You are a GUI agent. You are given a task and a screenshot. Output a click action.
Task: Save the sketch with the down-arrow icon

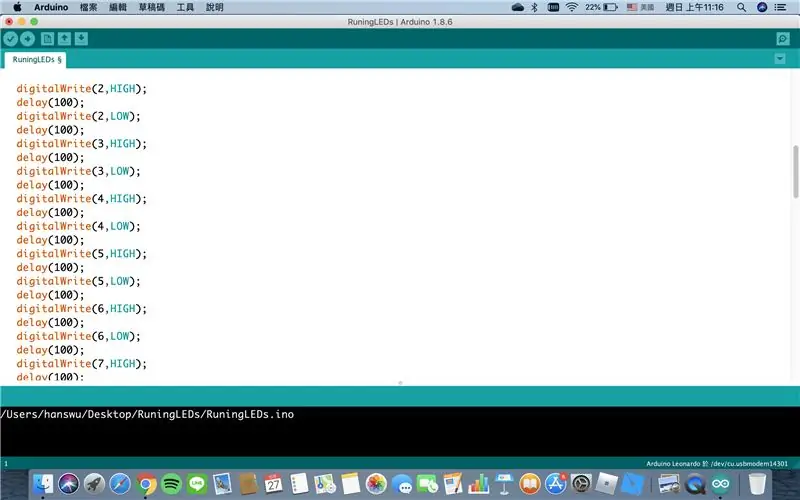(x=81, y=39)
